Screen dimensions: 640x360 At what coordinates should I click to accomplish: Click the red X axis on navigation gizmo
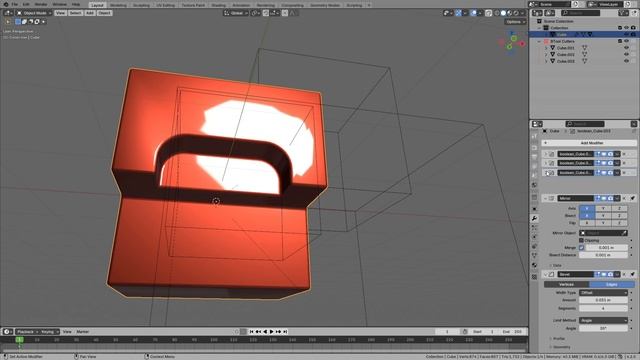pyautogui.click(x=522, y=44)
